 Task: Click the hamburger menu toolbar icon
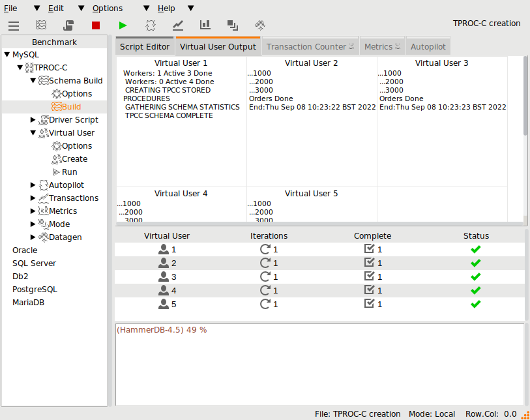pyautogui.click(x=14, y=25)
